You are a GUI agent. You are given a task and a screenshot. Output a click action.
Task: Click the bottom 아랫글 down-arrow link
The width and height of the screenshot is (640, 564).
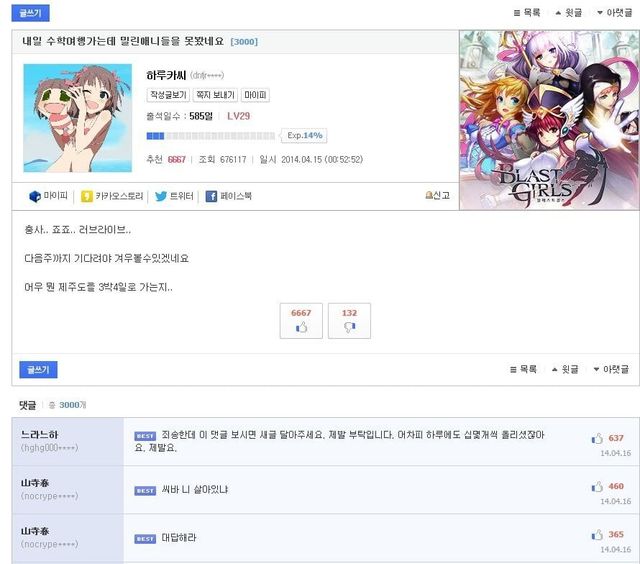pos(596,369)
